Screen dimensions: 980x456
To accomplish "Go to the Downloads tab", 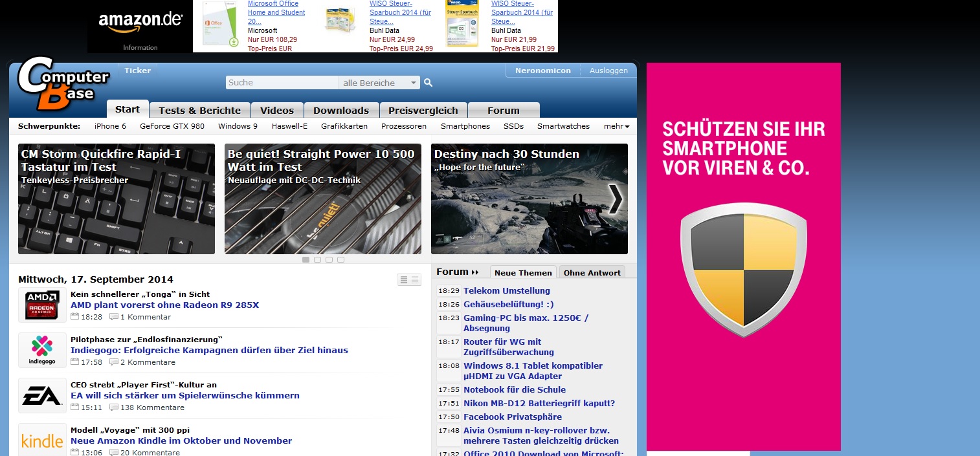I will 341,110.
